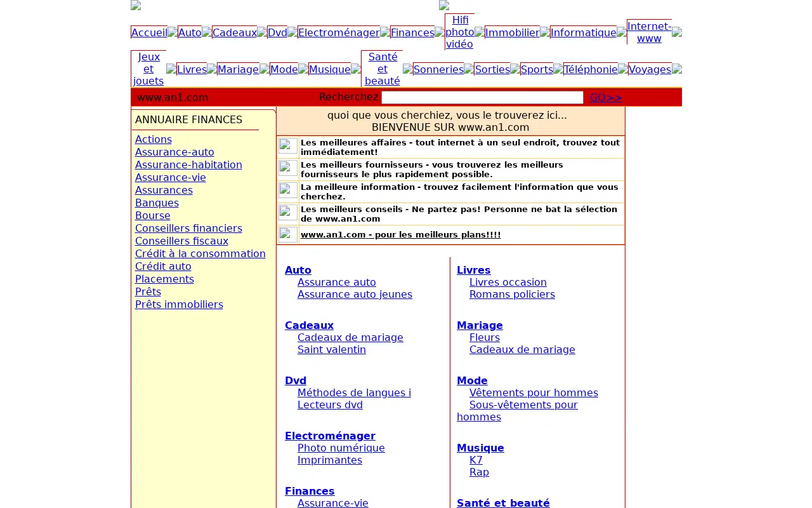Open the bold Santé et beauté heading
This screenshot has width=812, height=508.
(x=503, y=503)
